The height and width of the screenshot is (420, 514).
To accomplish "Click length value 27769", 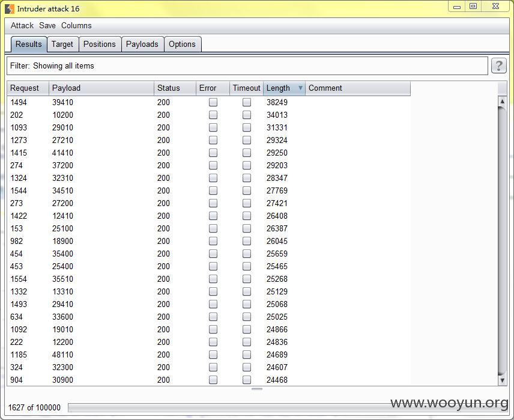I will (277, 190).
